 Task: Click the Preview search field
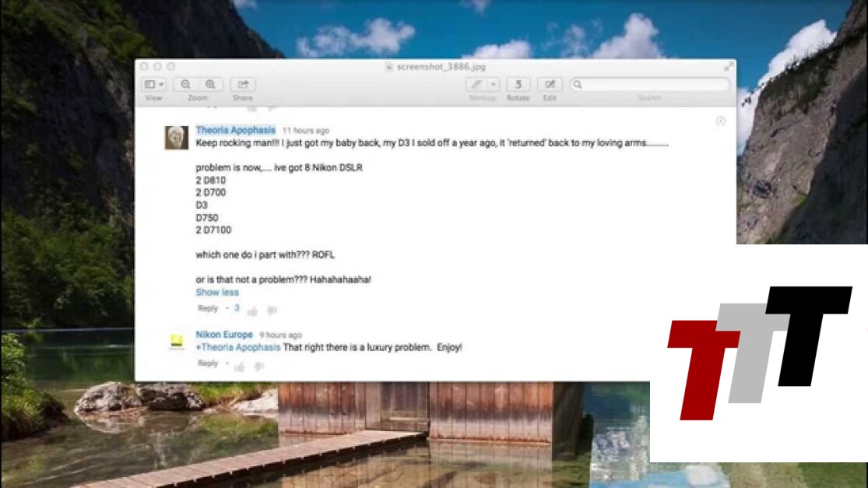click(650, 85)
